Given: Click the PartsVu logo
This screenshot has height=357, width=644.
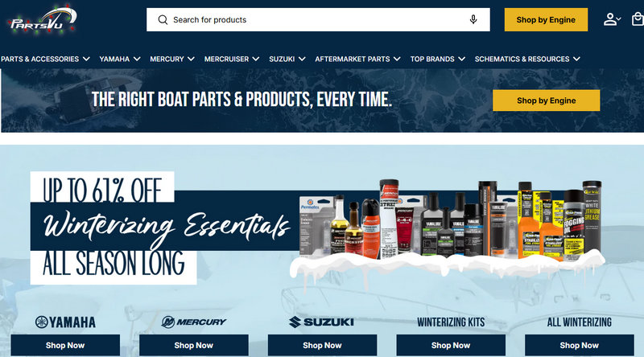Looking at the screenshot, I should click(42, 19).
